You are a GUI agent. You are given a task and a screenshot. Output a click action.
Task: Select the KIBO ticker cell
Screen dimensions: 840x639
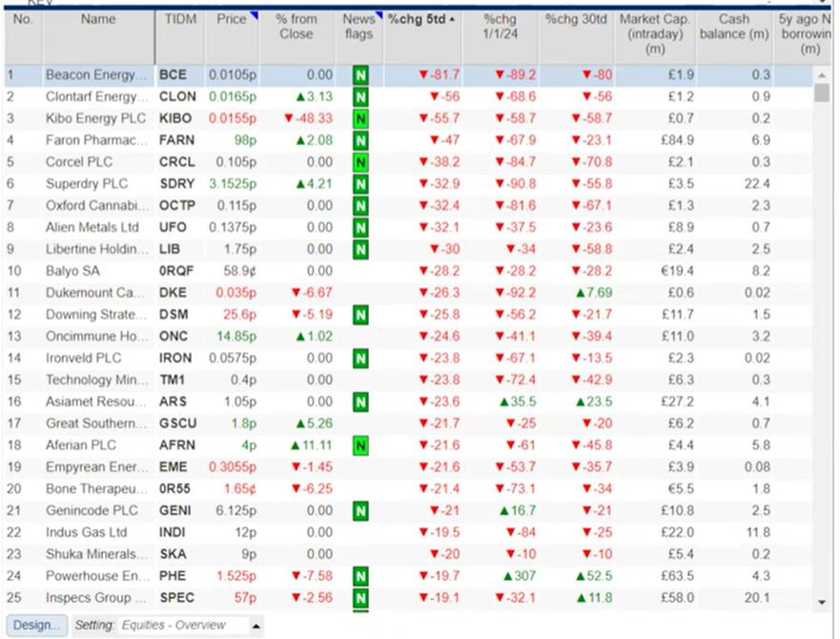click(175, 118)
